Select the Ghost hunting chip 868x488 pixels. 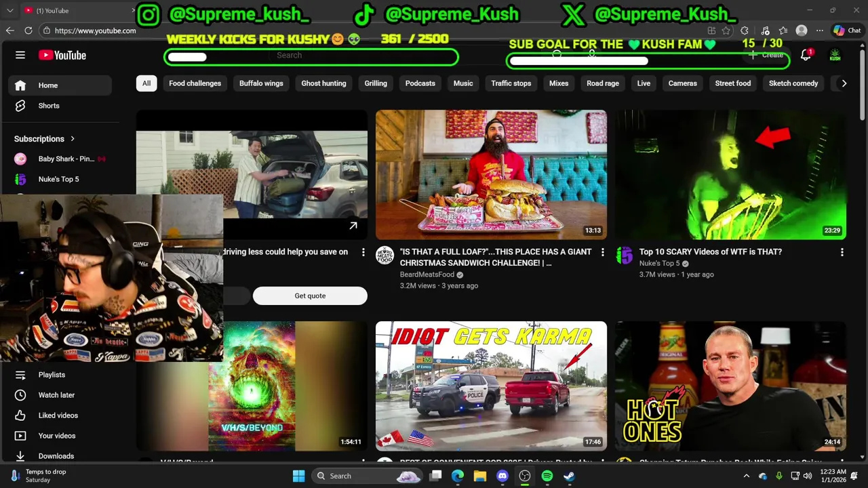pos(323,83)
